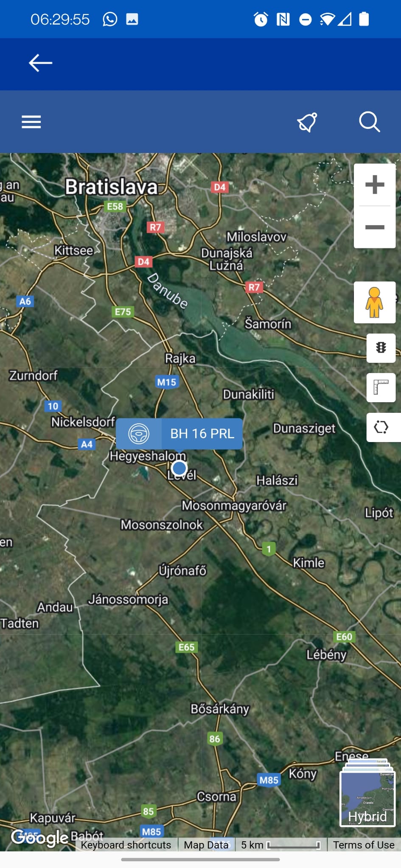
Task: Tap the BH 16 PRL vehicle label
Action: pyautogui.click(x=202, y=434)
